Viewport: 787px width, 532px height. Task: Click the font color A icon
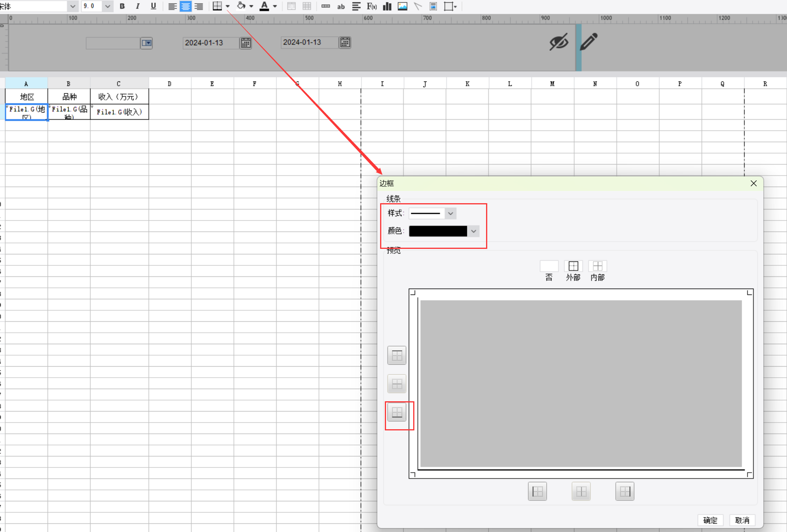(264, 6)
